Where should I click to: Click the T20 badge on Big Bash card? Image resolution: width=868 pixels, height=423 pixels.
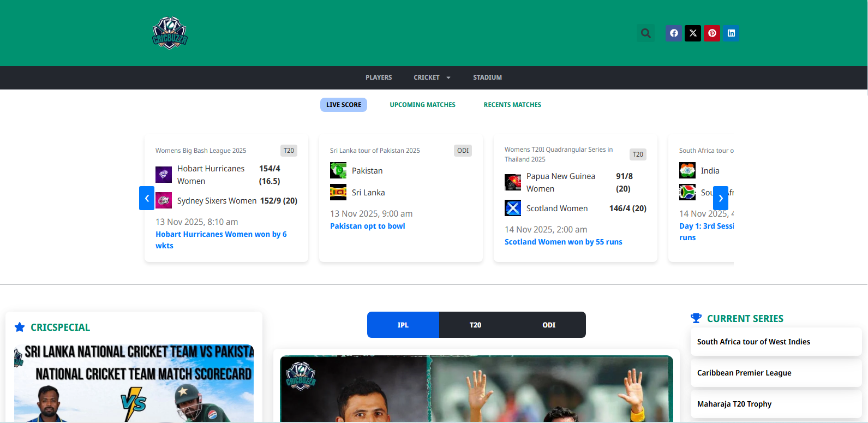click(289, 151)
